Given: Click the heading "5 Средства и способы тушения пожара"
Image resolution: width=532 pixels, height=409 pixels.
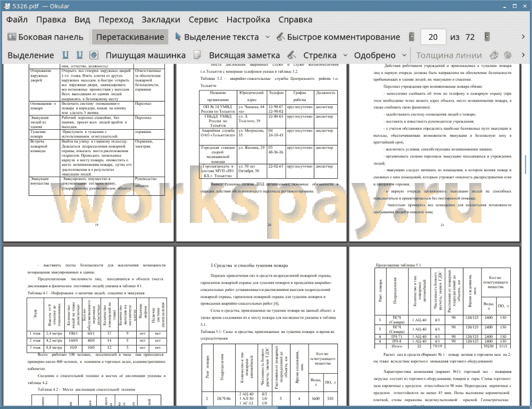Looking at the screenshot, I should tap(249, 265).
